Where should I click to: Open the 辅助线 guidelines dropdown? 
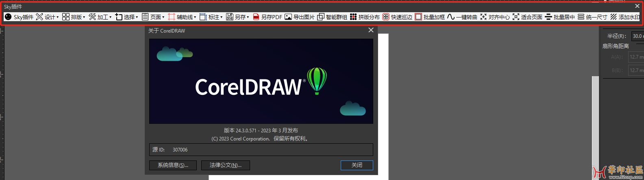pos(182,17)
